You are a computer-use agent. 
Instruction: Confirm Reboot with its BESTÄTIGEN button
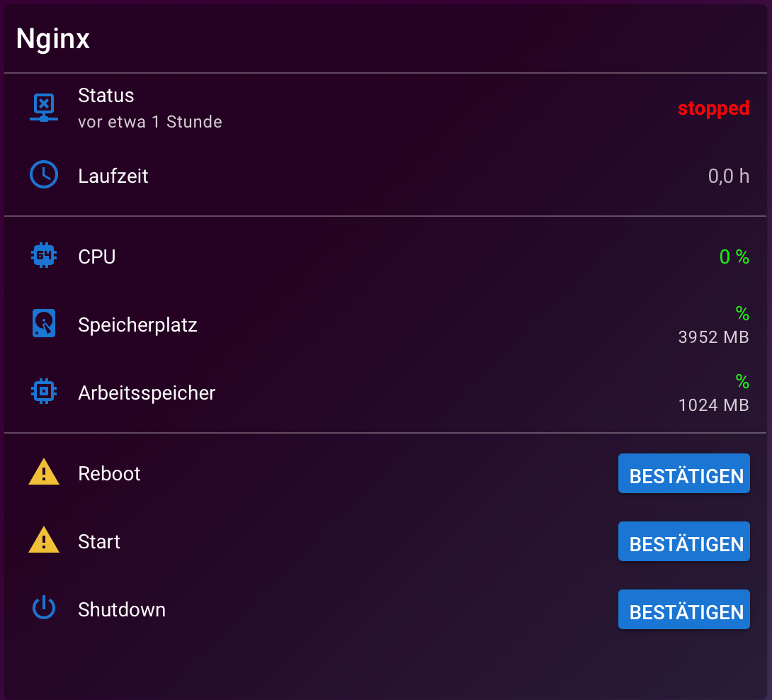click(684, 473)
